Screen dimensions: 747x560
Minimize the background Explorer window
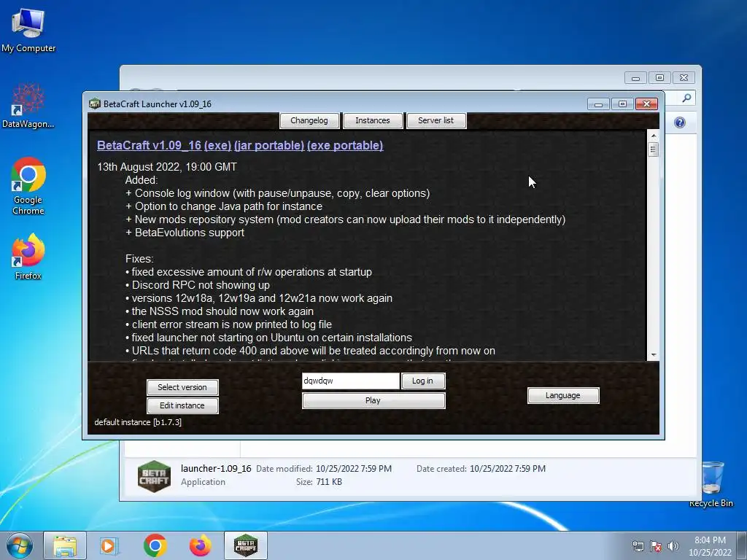pos(635,77)
